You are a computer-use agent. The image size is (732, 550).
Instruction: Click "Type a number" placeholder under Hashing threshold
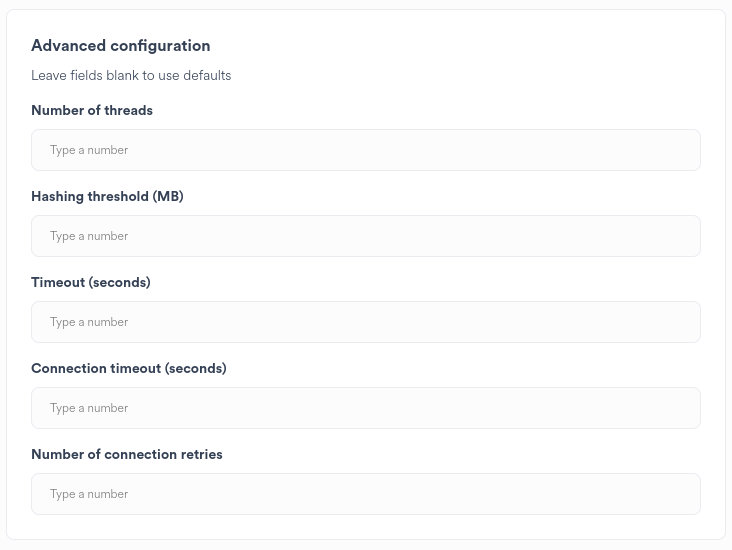coord(89,236)
